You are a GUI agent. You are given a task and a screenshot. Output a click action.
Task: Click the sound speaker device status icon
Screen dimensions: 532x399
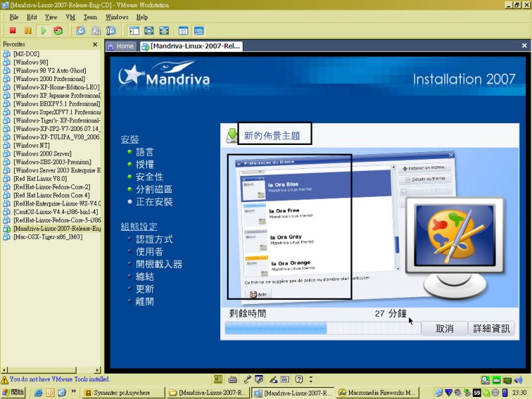pyautogui.click(x=518, y=380)
